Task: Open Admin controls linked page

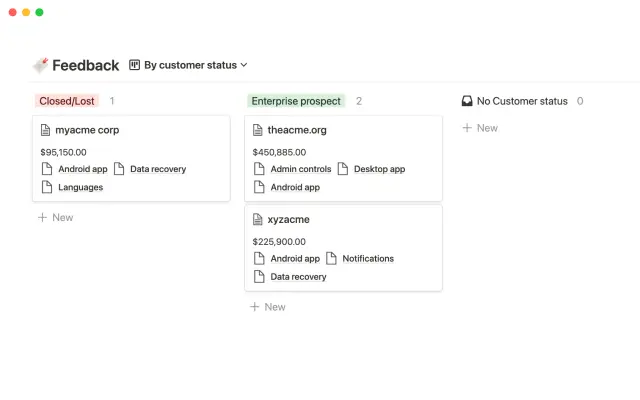Action: click(301, 169)
